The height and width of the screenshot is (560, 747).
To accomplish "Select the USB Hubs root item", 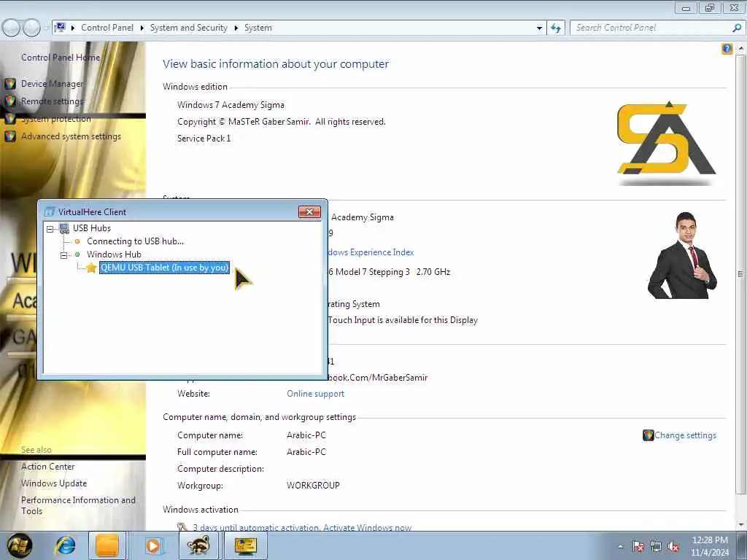I will point(91,228).
